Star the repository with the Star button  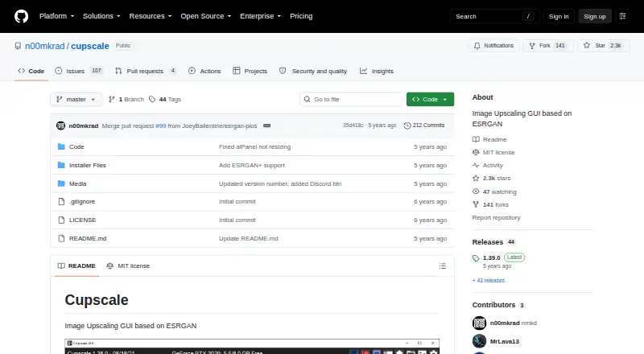click(603, 46)
